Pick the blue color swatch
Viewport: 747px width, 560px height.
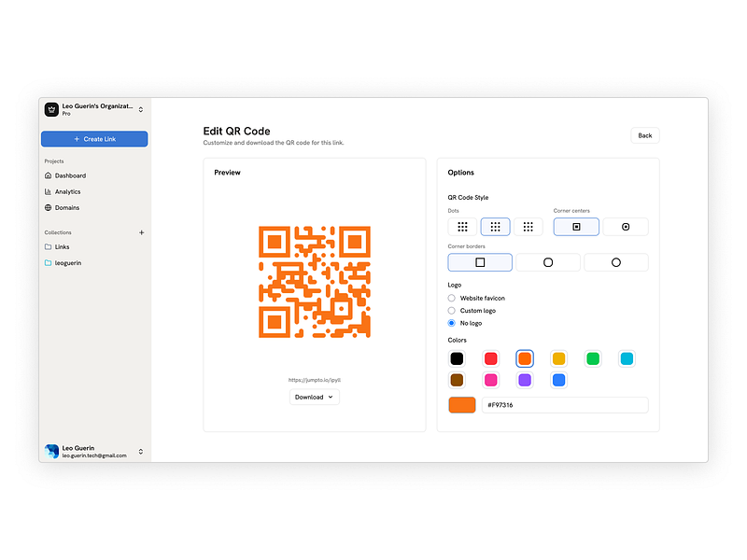558,380
